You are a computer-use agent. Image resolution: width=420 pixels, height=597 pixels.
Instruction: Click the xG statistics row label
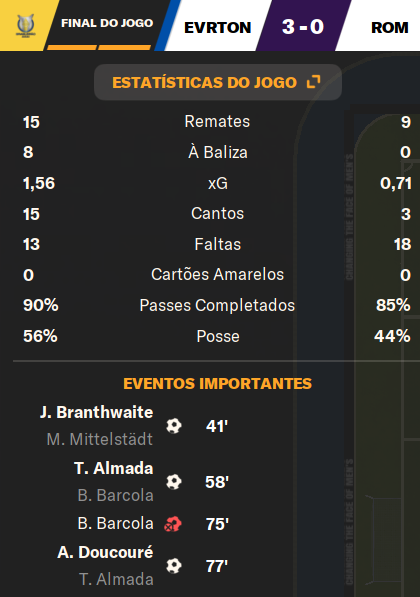[x=218, y=184]
